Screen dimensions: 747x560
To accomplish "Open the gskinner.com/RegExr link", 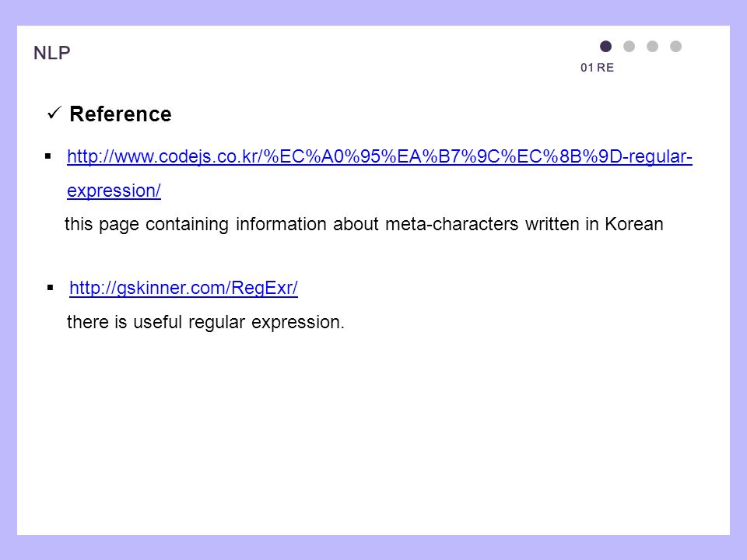I will point(184,288).
